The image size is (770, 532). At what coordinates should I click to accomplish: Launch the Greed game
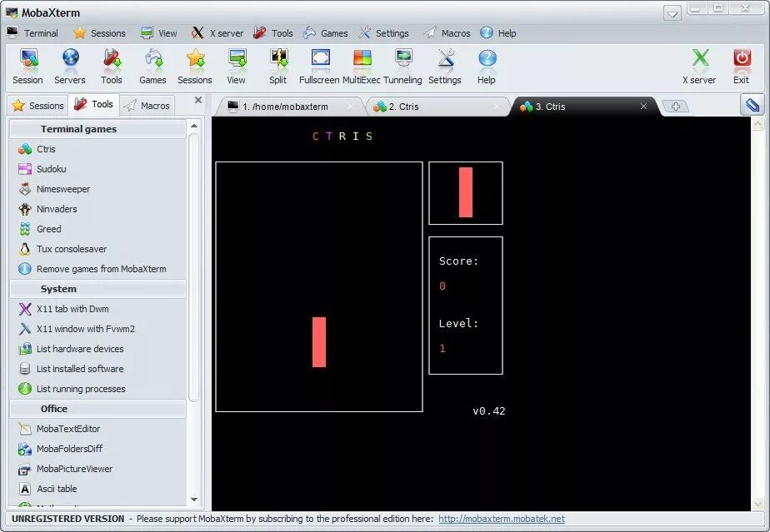coord(40,229)
